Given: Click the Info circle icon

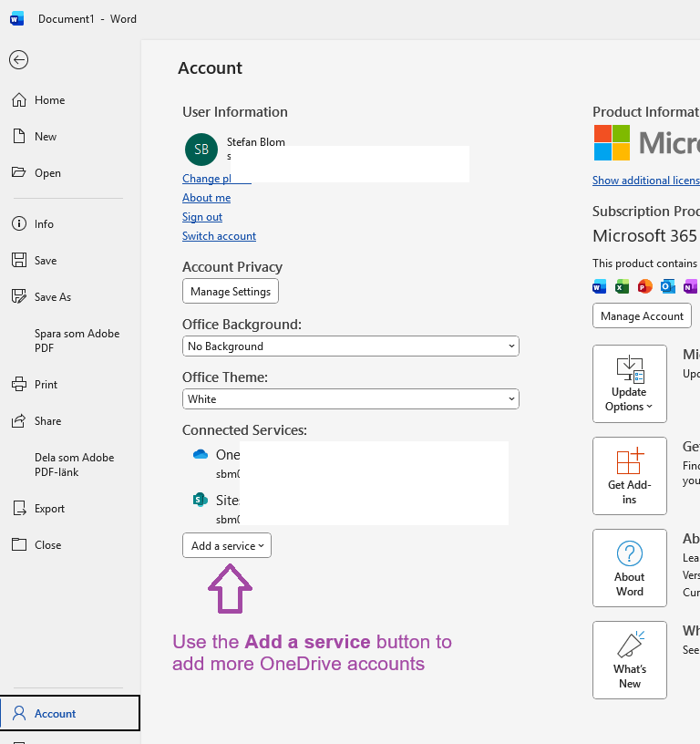Looking at the screenshot, I should [x=19, y=223].
